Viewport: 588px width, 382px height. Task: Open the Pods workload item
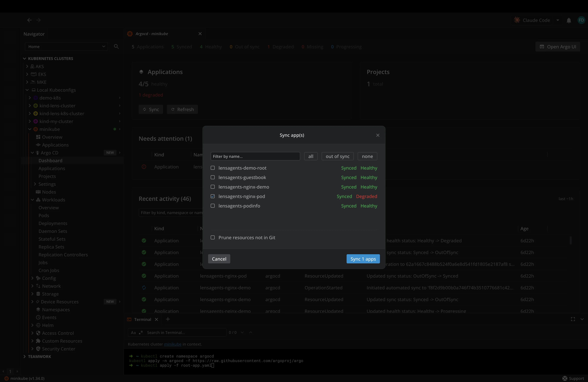44,216
